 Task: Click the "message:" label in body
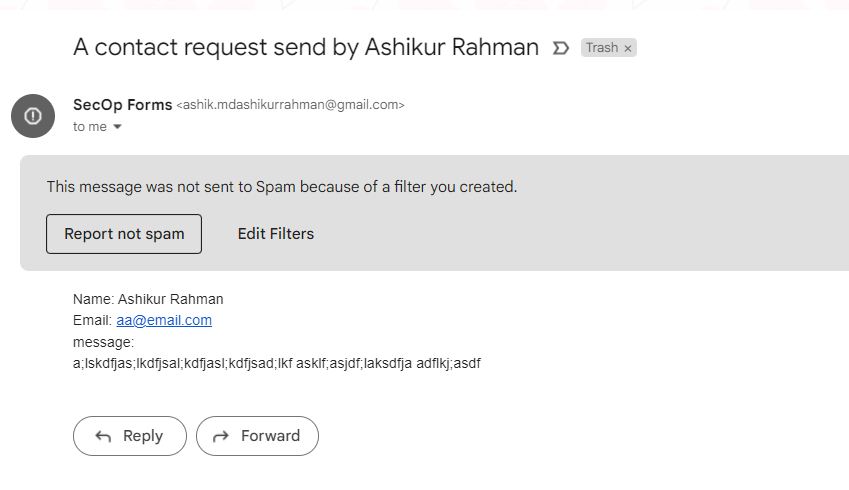(x=103, y=342)
